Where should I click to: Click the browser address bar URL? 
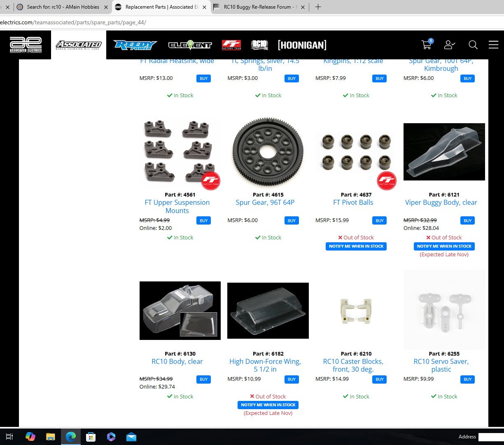click(x=73, y=22)
